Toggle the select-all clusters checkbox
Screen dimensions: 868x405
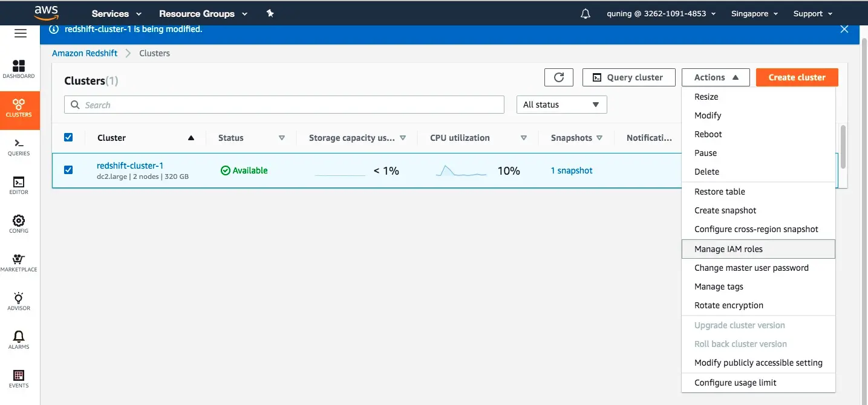pos(68,137)
